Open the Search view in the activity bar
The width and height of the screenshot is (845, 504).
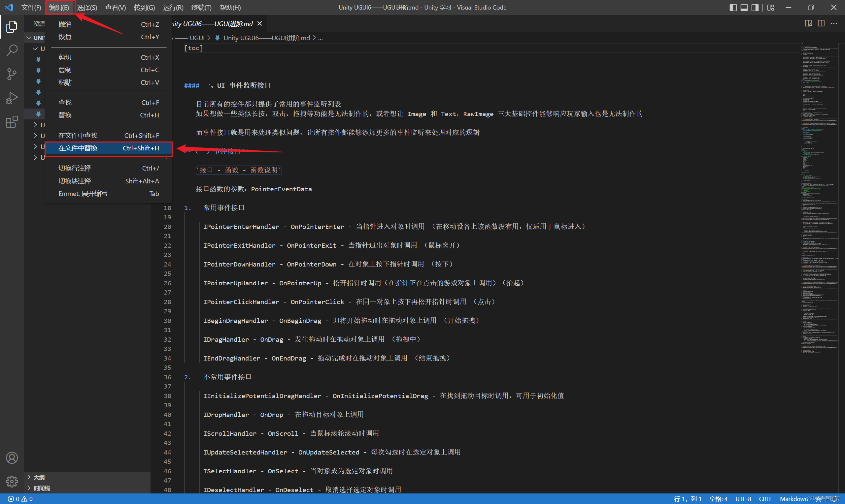12,50
